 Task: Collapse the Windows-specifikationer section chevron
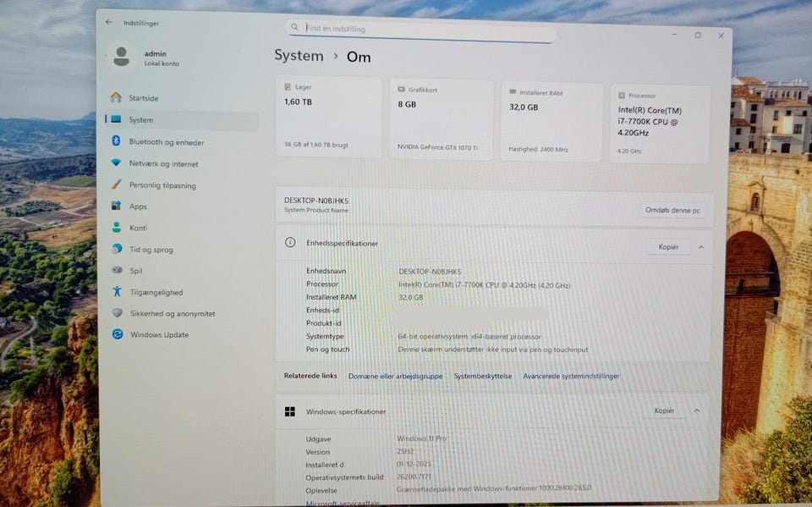[697, 411]
